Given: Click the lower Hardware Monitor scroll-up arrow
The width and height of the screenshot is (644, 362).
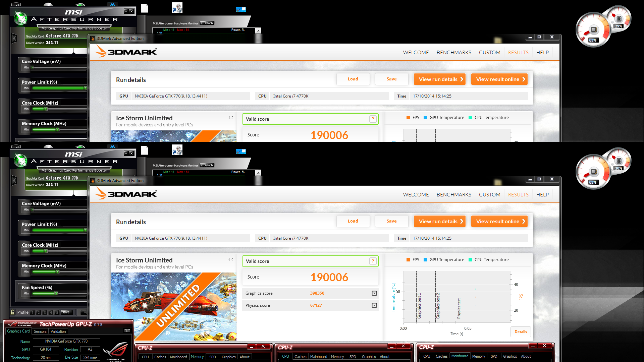Looking at the screenshot, I should [x=258, y=173].
